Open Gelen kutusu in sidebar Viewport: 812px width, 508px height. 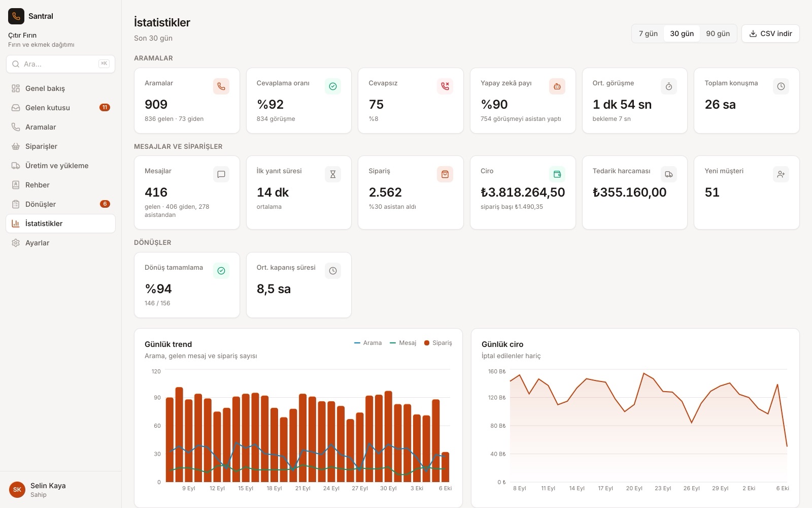click(x=60, y=108)
